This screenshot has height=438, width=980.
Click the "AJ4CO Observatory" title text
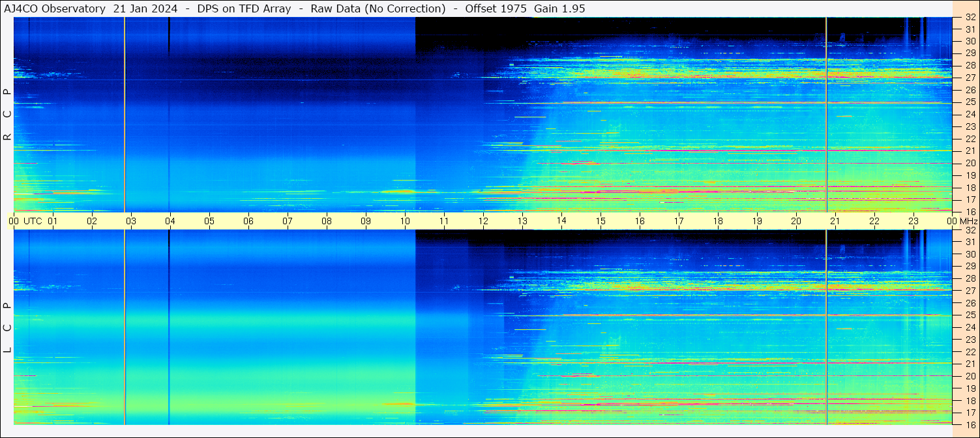(x=55, y=8)
